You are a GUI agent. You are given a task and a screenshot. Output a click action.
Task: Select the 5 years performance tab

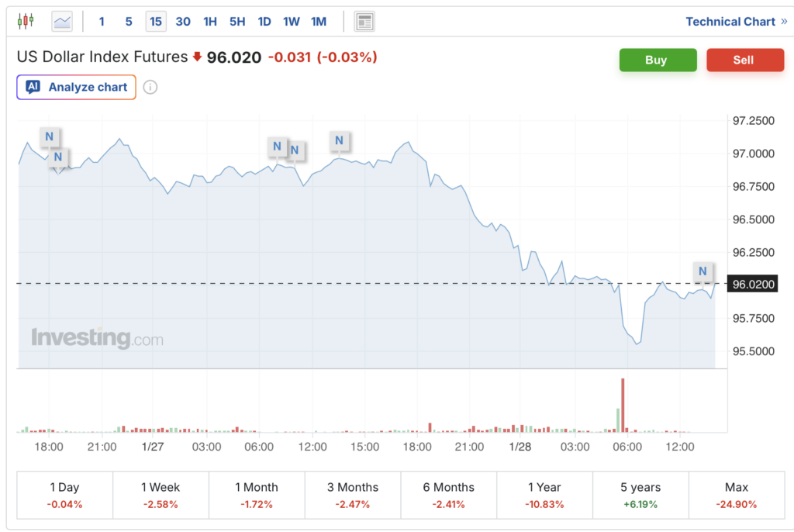click(x=640, y=495)
